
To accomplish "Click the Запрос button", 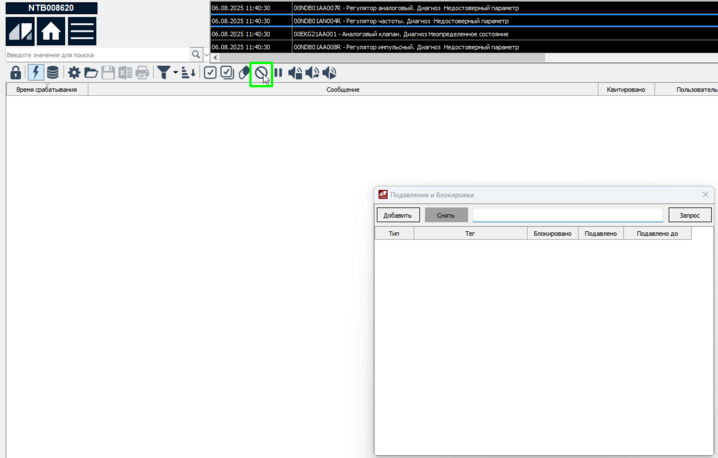I will point(689,215).
